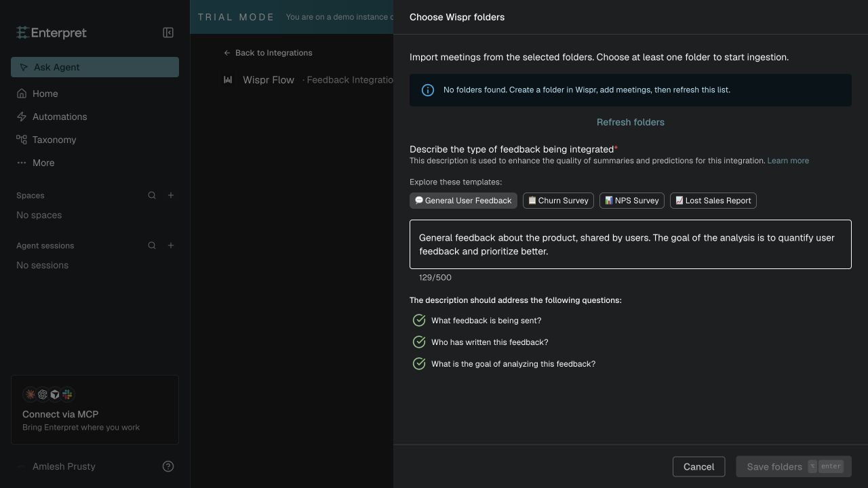Click the Enterpret logo
This screenshot has width=868, height=488.
(x=52, y=33)
